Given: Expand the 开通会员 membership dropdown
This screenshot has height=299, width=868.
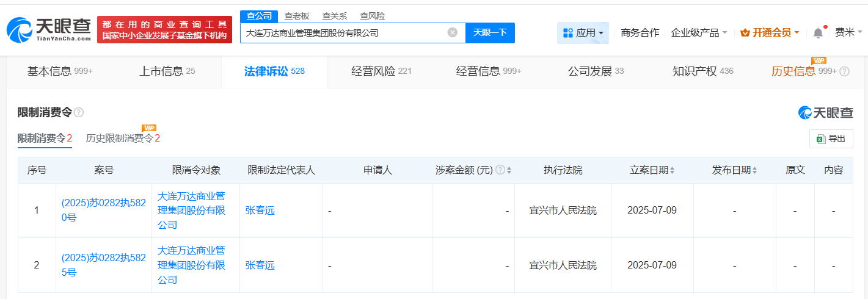Looking at the screenshot, I should coord(770,33).
